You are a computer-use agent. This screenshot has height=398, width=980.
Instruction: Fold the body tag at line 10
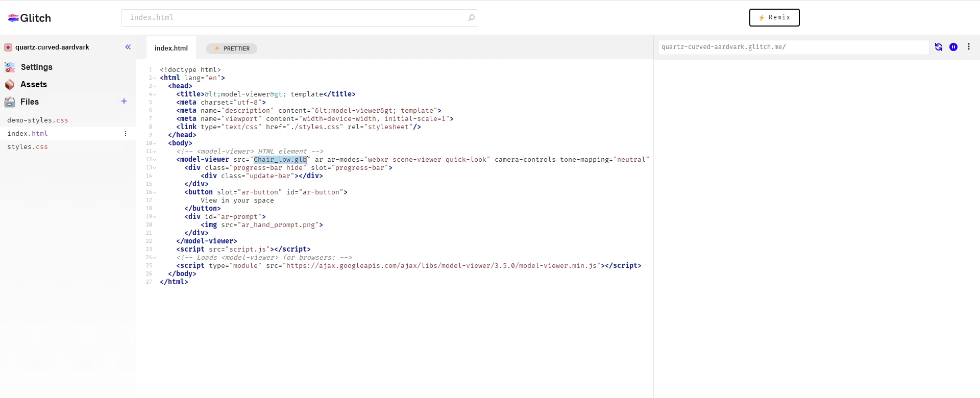click(x=155, y=143)
